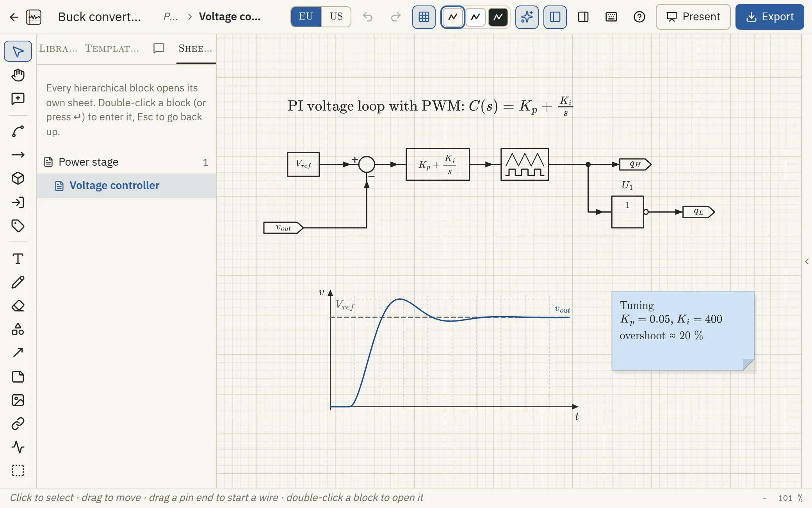
Task: Click the minus zoom out control
Action: (x=765, y=498)
